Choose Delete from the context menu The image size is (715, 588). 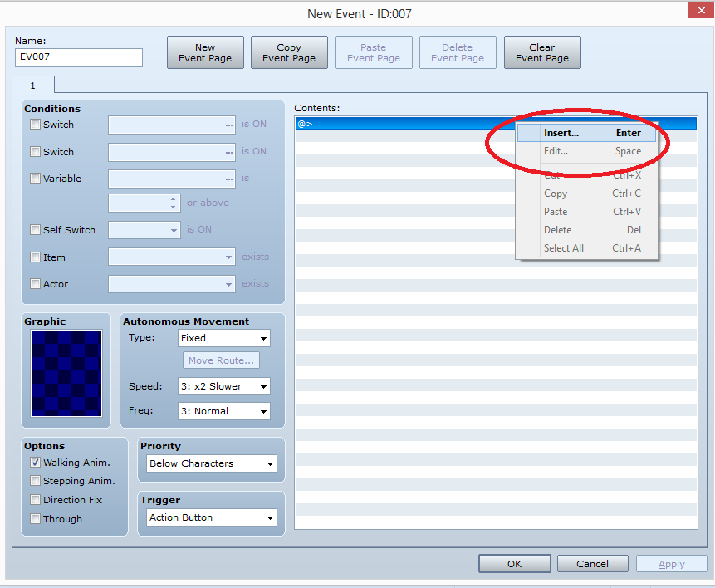(x=587, y=230)
